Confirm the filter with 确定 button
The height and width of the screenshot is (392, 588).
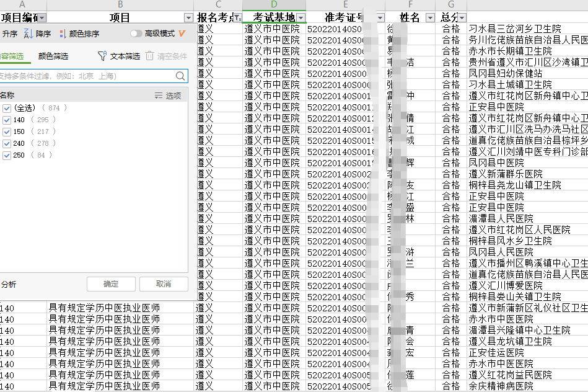tap(111, 283)
